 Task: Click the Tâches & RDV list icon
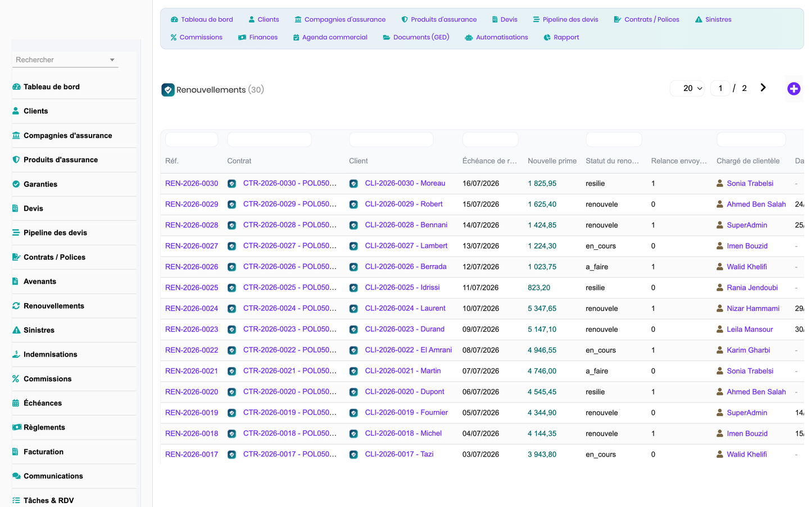(x=16, y=500)
